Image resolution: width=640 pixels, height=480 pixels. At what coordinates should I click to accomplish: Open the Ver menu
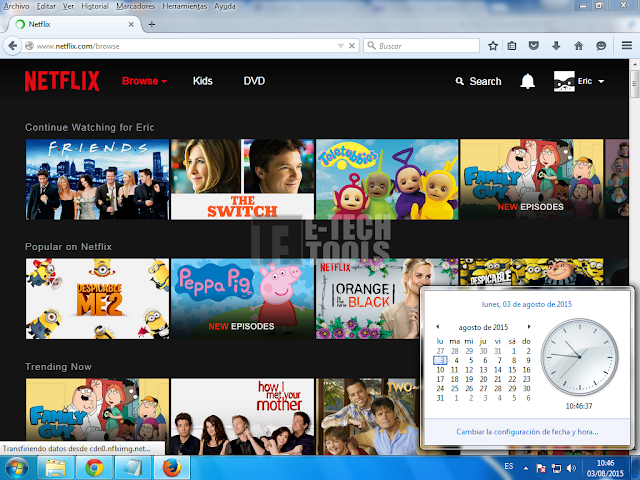(x=68, y=6)
